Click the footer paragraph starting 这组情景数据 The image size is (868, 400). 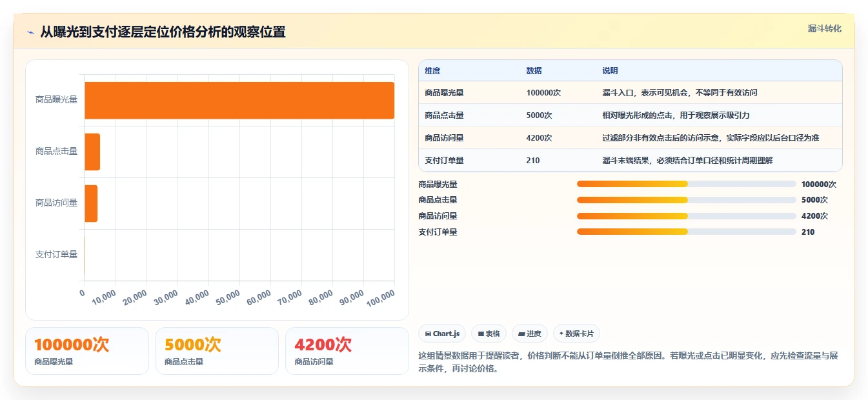tap(628, 363)
